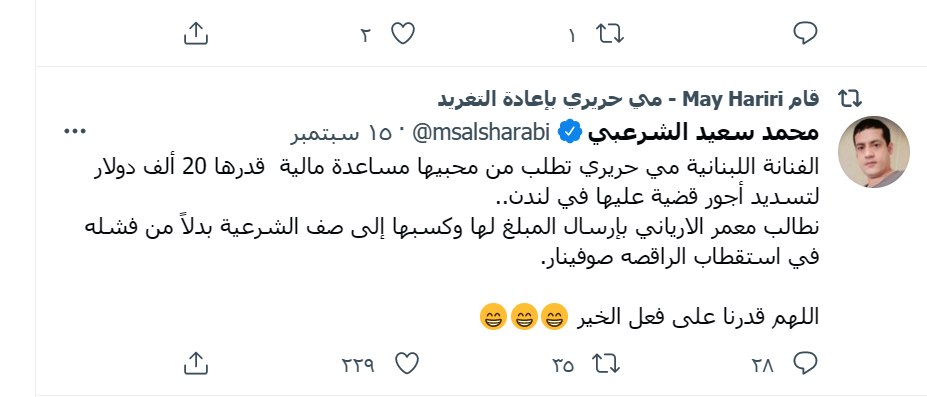The width and height of the screenshot is (927, 397).
Task: Share the top tweet
Action: [196, 34]
